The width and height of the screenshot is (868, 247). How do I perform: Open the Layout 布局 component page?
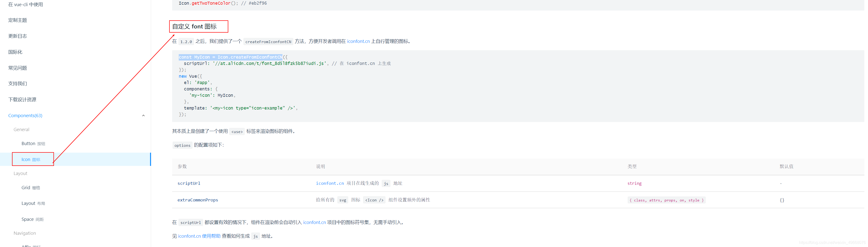coord(33,203)
